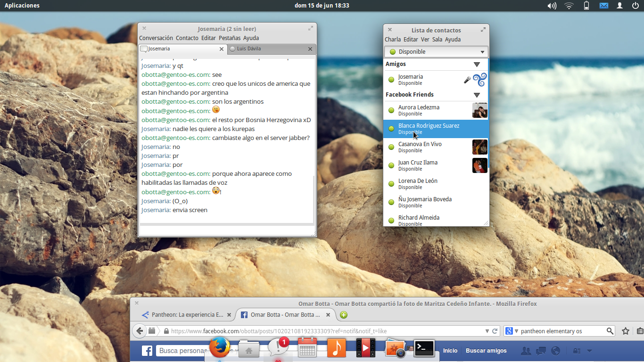Select contact Blanca Rodriguez Suarez
Screen dimensions: 644x362
(x=436, y=129)
